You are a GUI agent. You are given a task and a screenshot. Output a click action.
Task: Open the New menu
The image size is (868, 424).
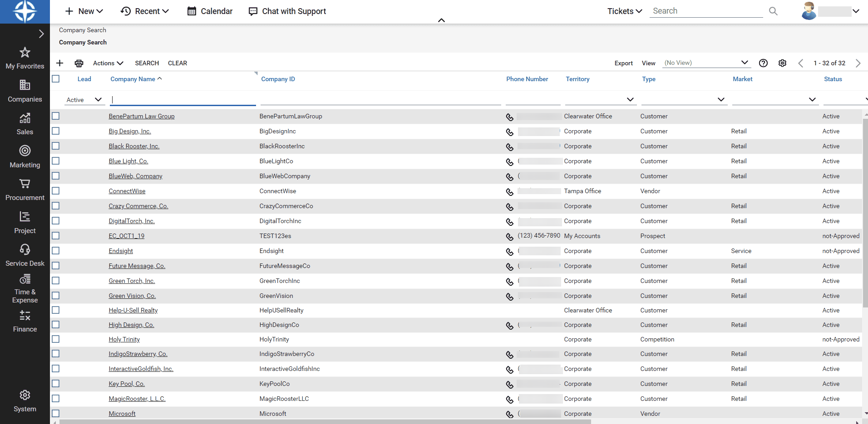click(84, 11)
